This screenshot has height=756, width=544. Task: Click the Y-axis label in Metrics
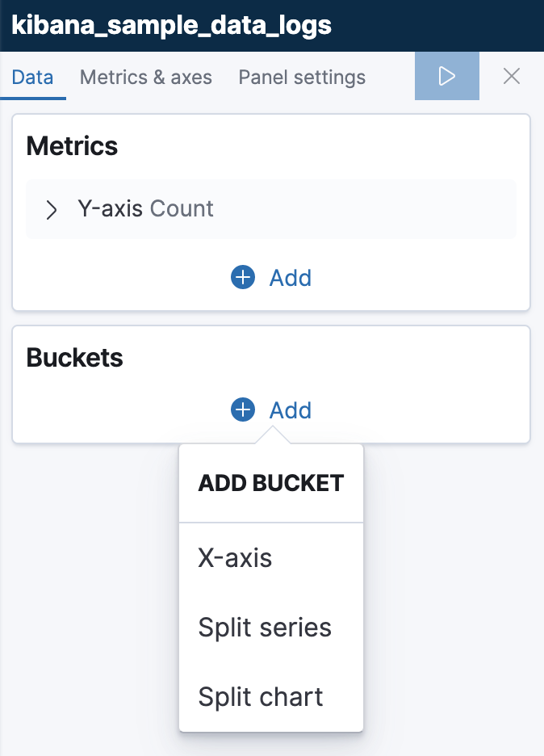coord(111,209)
